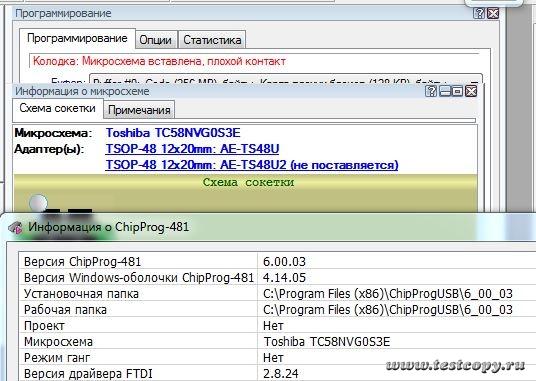The image size is (536, 381).
Task: Select Toshiba TC58NVG0S3E value in info table
Action: [327, 342]
